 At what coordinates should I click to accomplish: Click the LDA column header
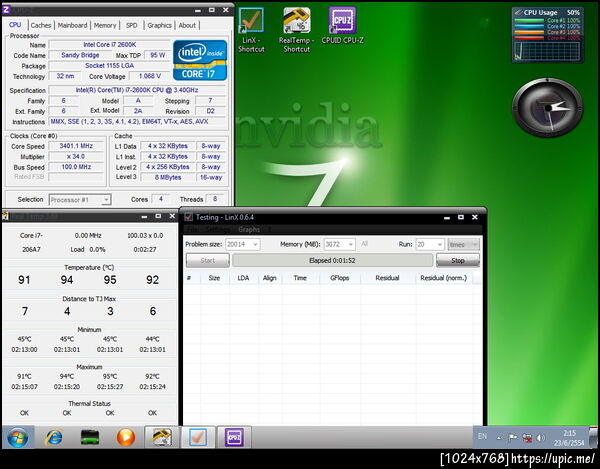243,278
